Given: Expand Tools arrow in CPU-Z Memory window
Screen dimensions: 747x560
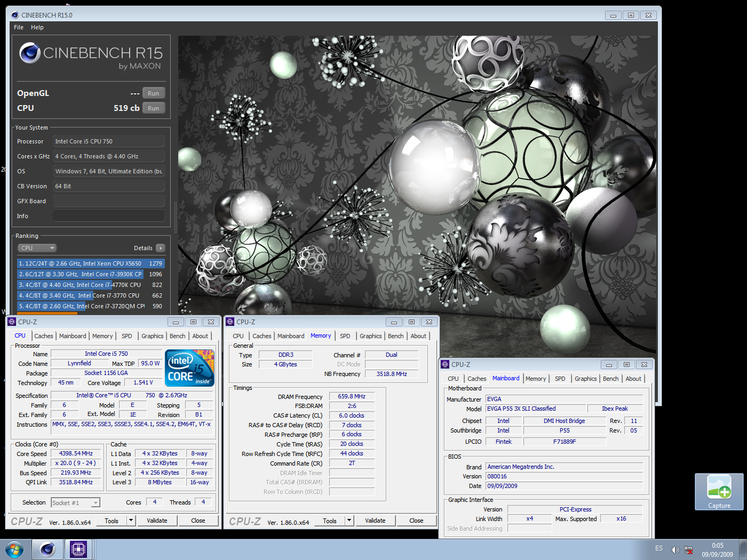Looking at the screenshot, I should [349, 521].
